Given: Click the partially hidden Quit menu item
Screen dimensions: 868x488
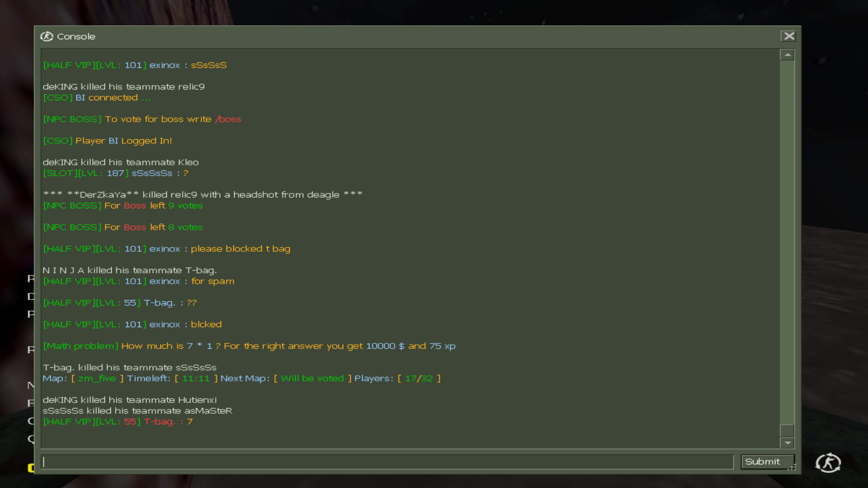Looking at the screenshot, I should pos(31,438).
